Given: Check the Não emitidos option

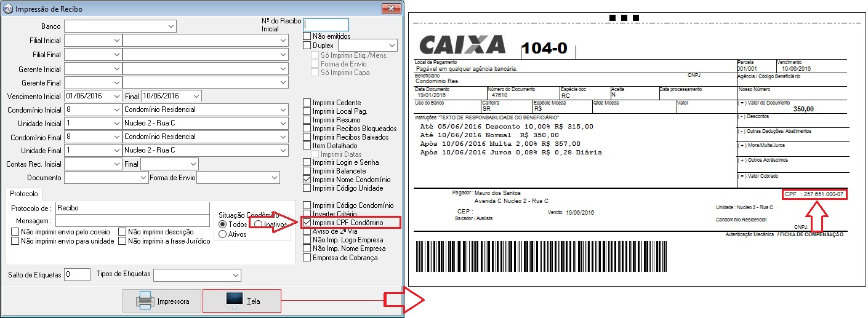Looking at the screenshot, I should (307, 36).
